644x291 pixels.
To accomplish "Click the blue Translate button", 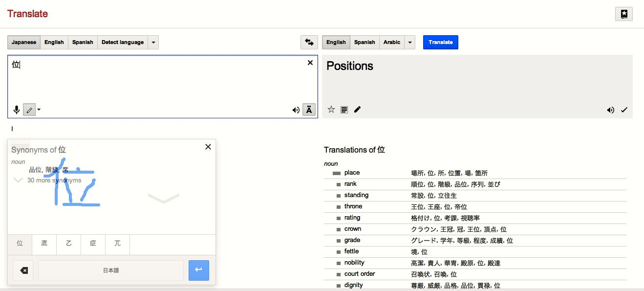I will pyautogui.click(x=440, y=43).
